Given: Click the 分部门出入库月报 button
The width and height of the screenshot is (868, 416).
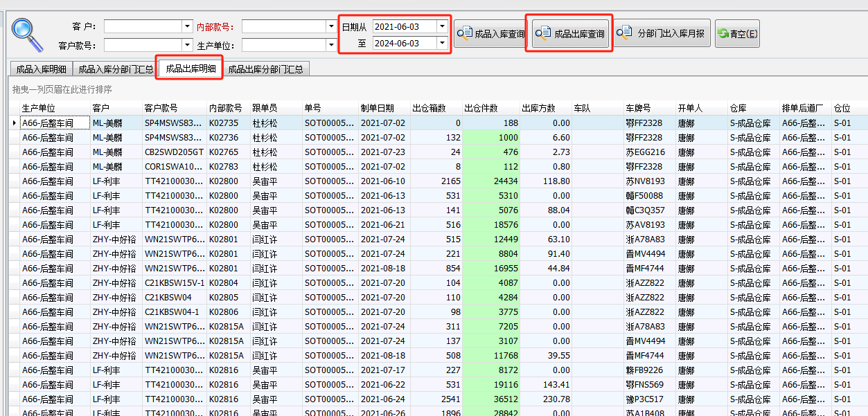Looking at the screenshot, I should [x=662, y=33].
